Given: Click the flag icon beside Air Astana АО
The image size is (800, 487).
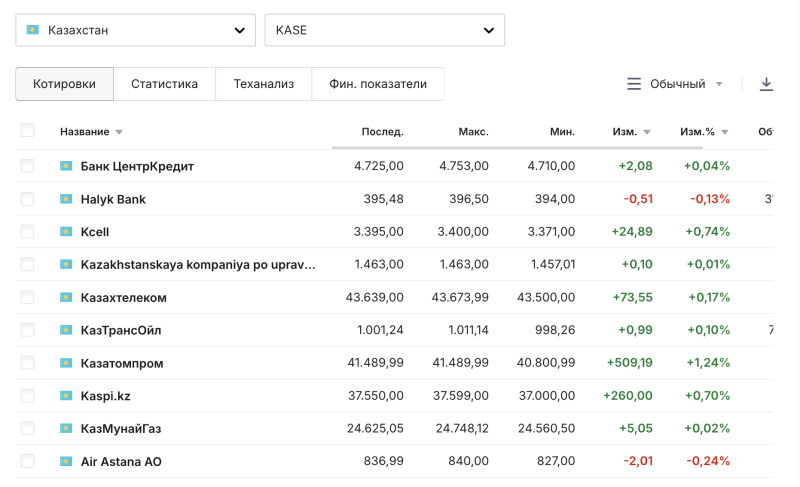Looking at the screenshot, I should (66, 462).
